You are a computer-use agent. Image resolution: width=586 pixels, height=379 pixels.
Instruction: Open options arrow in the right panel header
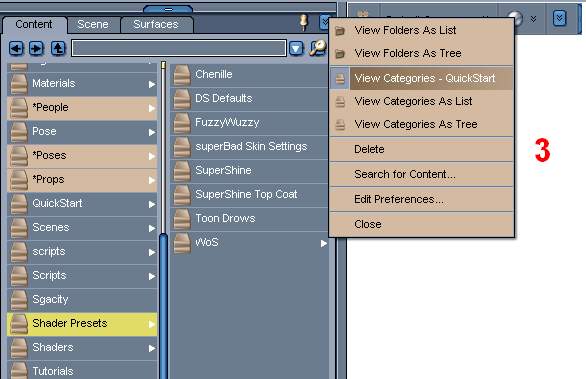pyautogui.click(x=559, y=18)
